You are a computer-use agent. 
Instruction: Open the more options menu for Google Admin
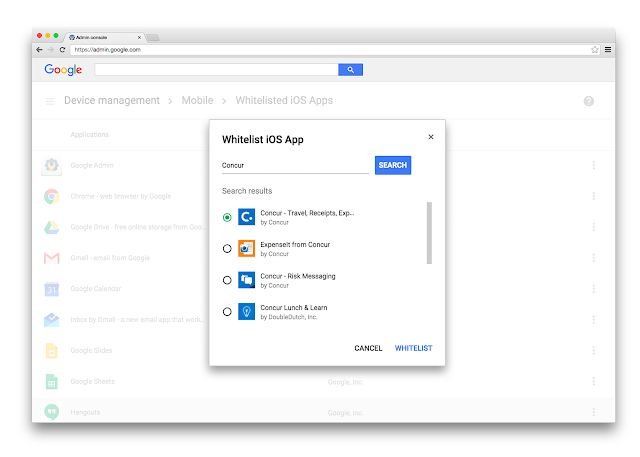point(593,165)
